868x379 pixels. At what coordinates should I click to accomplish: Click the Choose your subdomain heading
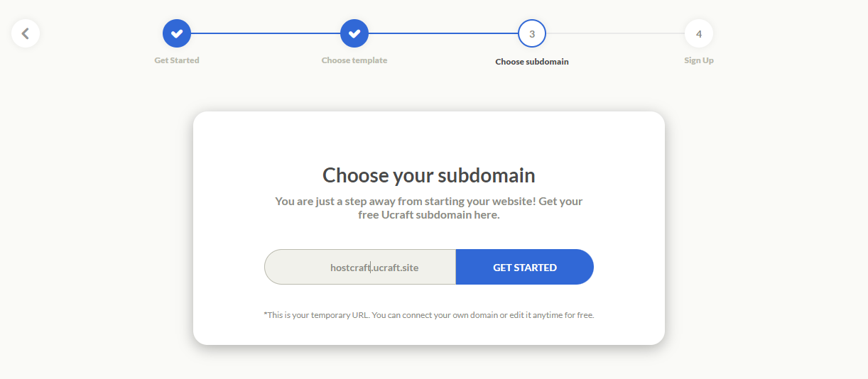[x=429, y=175]
